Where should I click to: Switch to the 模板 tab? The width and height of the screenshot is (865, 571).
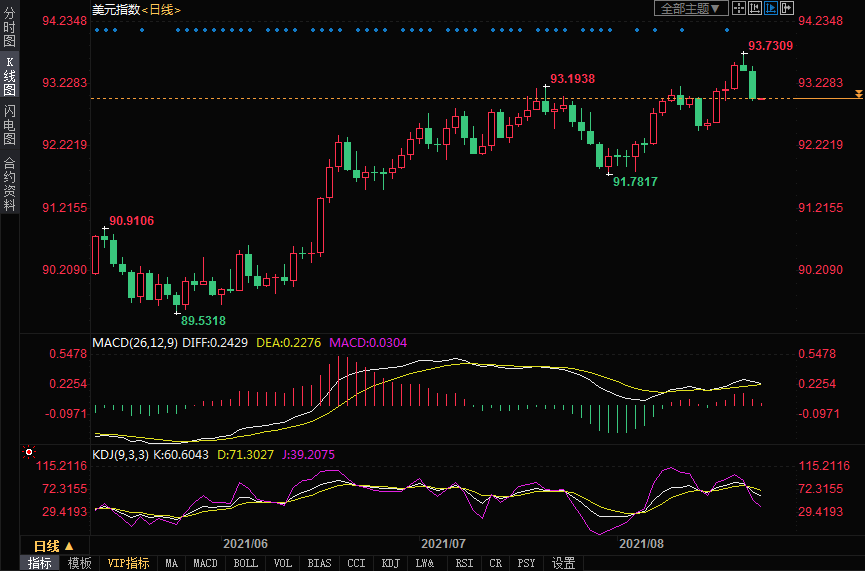coord(79,563)
